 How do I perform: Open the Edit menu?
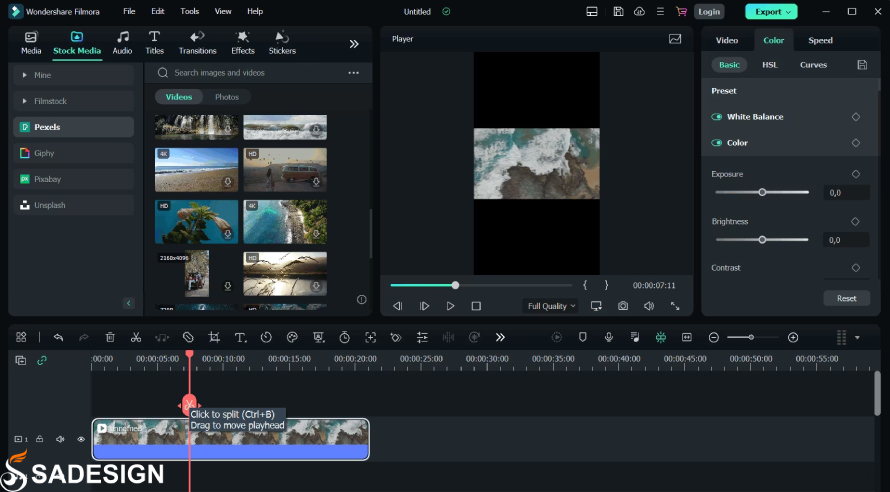pyautogui.click(x=158, y=11)
